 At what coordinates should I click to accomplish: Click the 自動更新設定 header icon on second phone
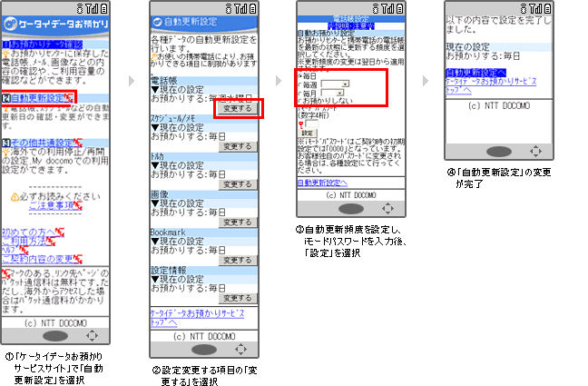(158, 23)
